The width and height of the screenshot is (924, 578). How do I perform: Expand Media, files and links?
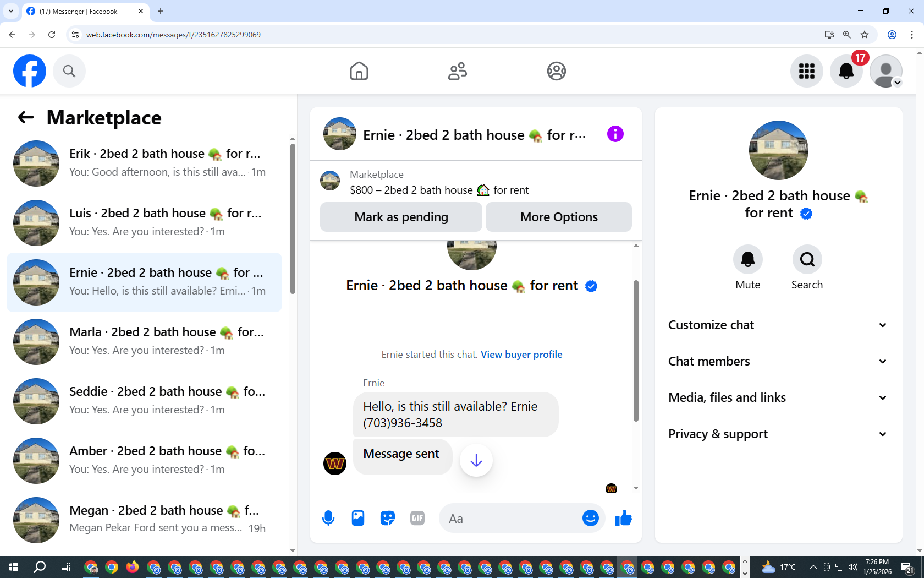[778, 397]
